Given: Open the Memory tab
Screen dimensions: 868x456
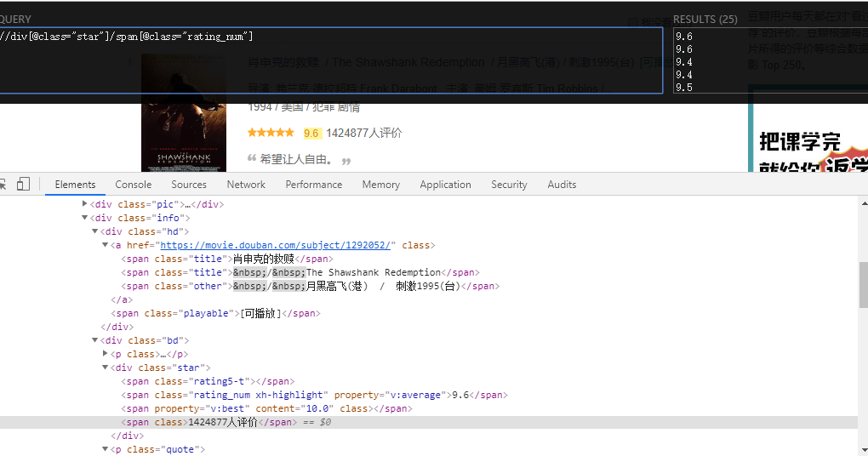Looking at the screenshot, I should coord(381,185).
